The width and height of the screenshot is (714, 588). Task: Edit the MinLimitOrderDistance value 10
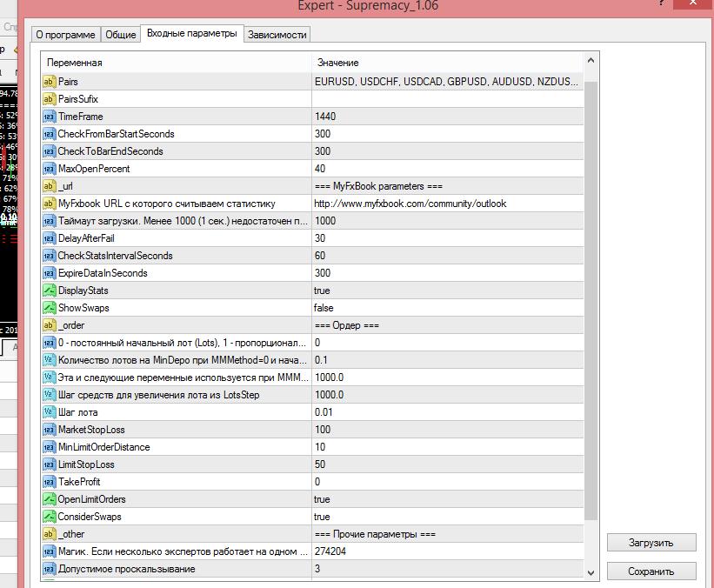[x=448, y=447]
